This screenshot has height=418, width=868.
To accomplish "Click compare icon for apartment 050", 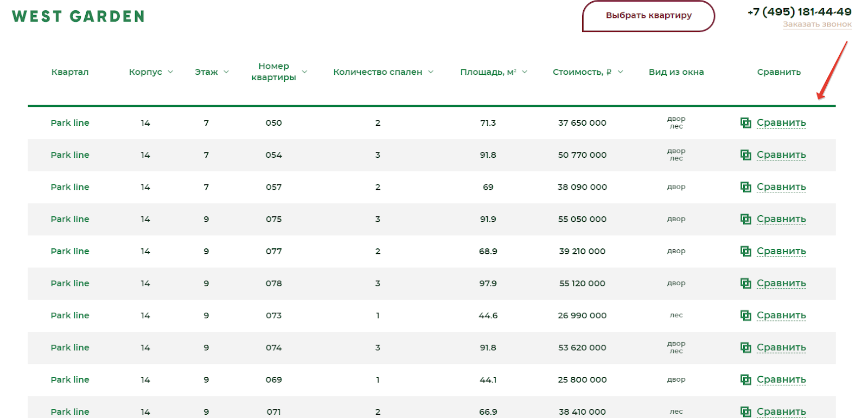I will click(x=746, y=123).
